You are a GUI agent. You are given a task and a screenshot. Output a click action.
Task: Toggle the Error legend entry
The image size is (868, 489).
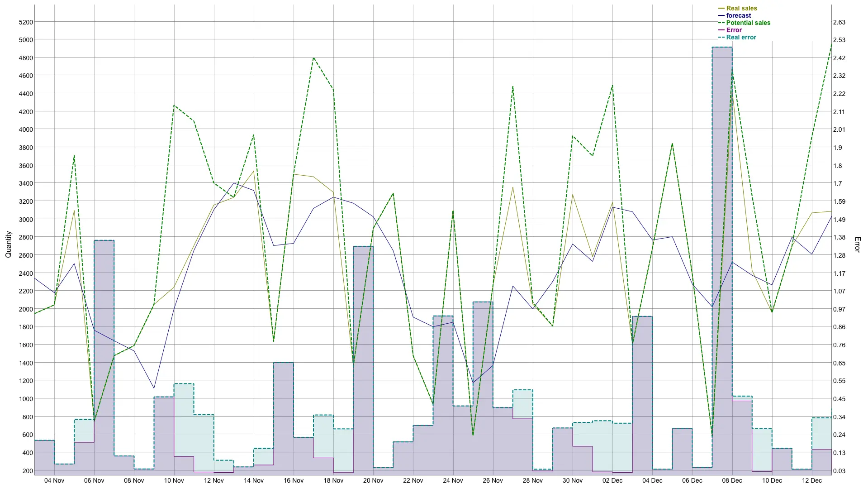tap(730, 30)
